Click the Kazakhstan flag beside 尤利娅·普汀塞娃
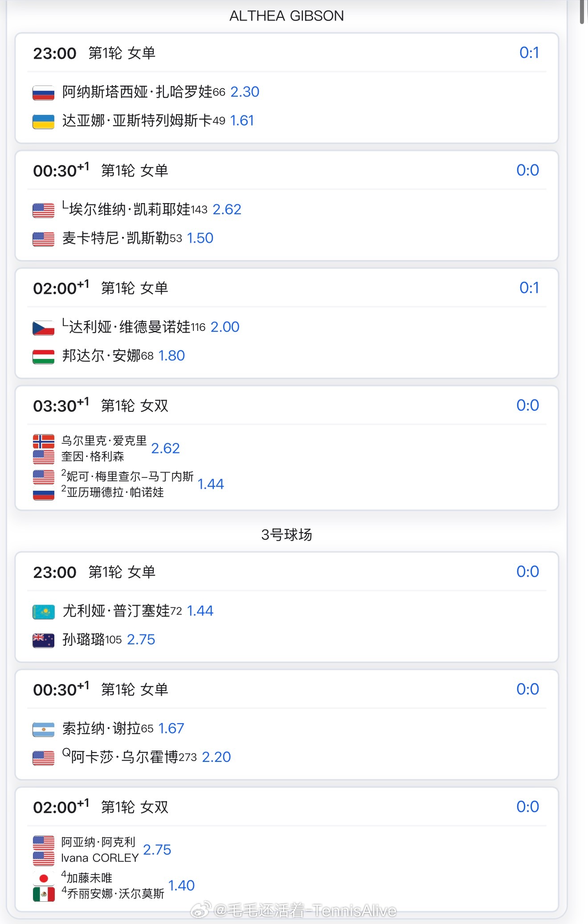The height and width of the screenshot is (924, 588). click(x=43, y=611)
